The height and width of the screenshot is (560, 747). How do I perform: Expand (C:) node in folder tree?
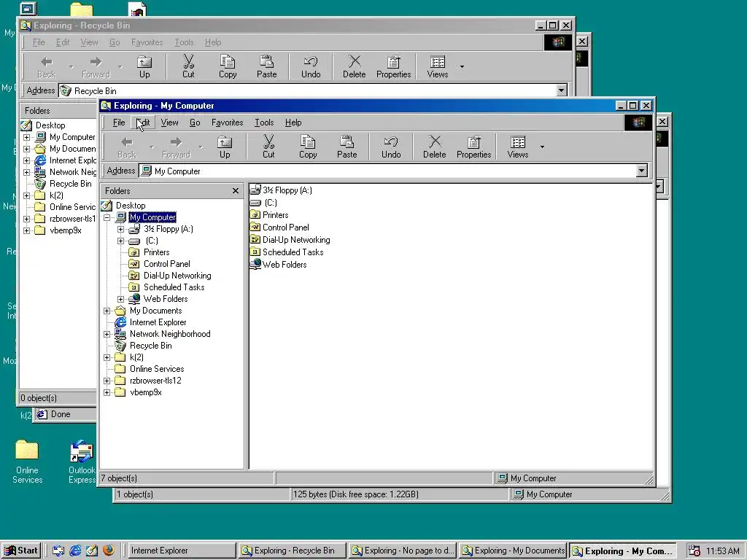coord(121,241)
